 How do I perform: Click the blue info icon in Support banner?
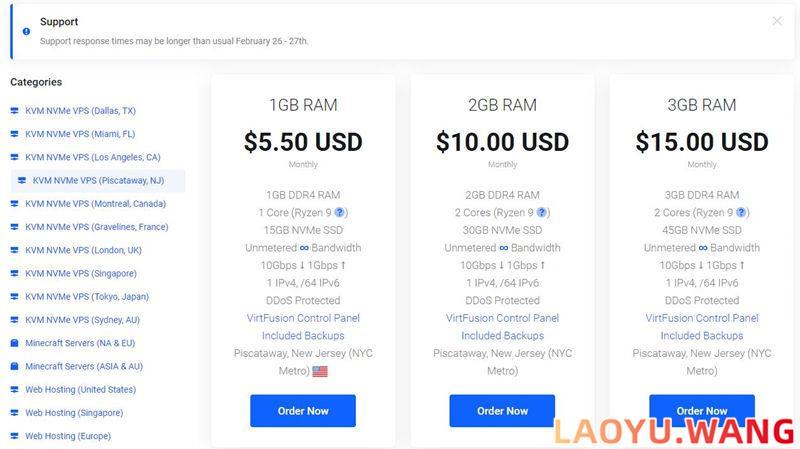[x=27, y=32]
